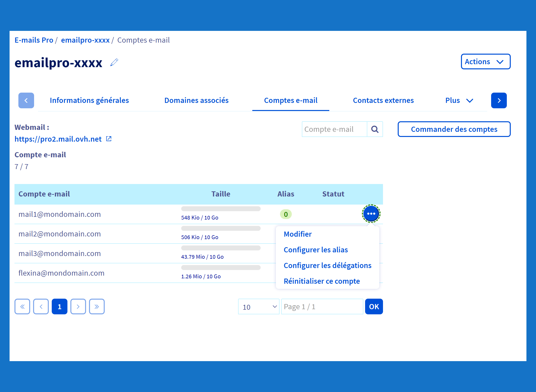Click mail3@mondomain.com storage usage bar

[221, 248]
